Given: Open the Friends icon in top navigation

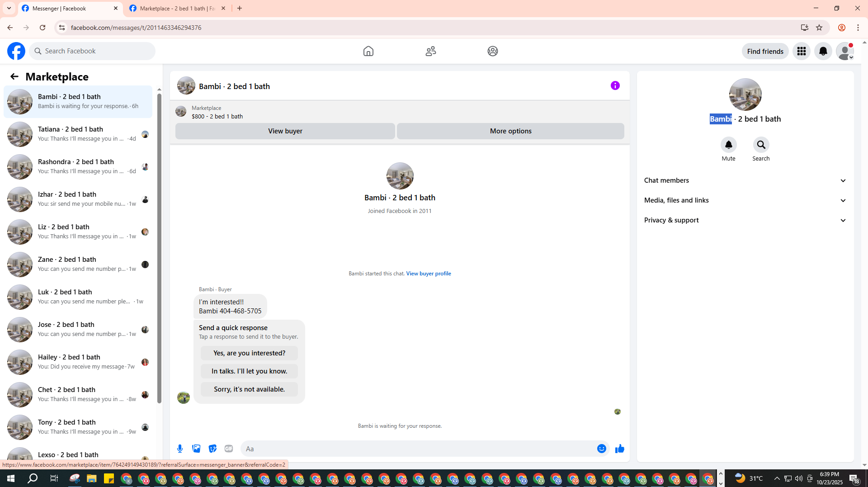Looking at the screenshot, I should 431,51.
